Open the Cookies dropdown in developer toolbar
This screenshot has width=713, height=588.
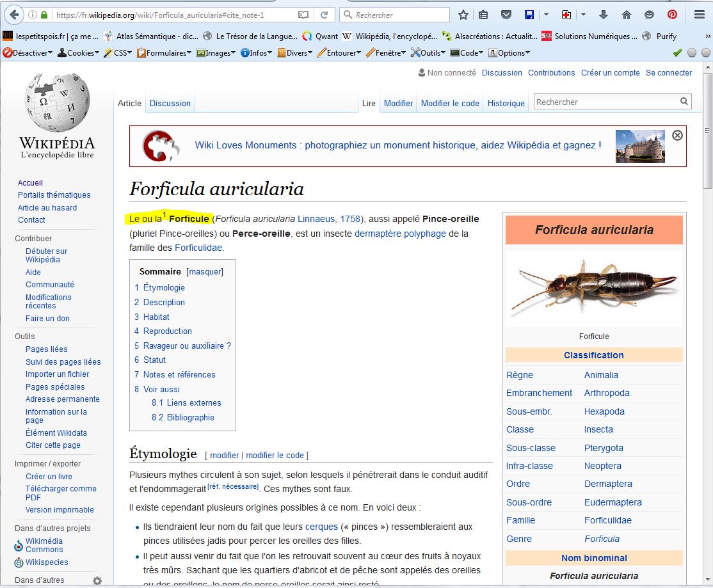tap(78, 53)
